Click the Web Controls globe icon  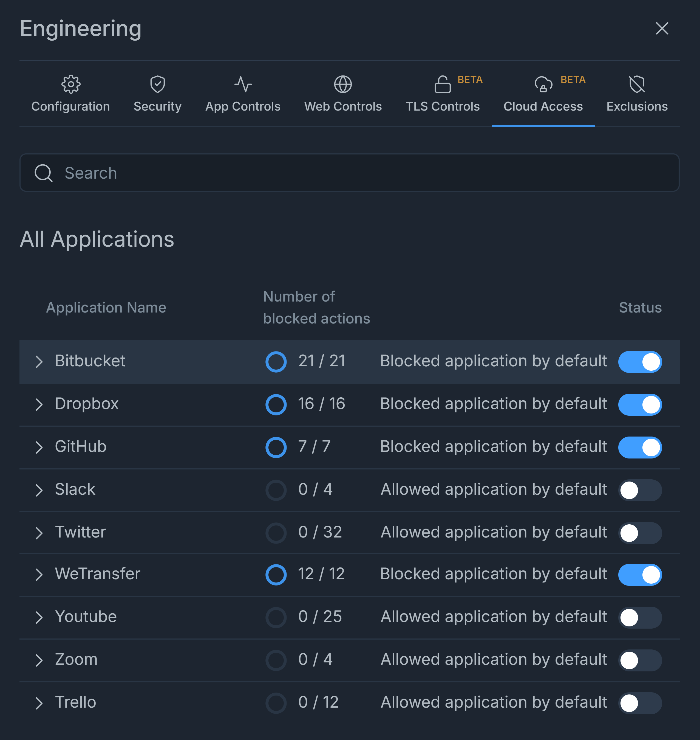coord(342,85)
